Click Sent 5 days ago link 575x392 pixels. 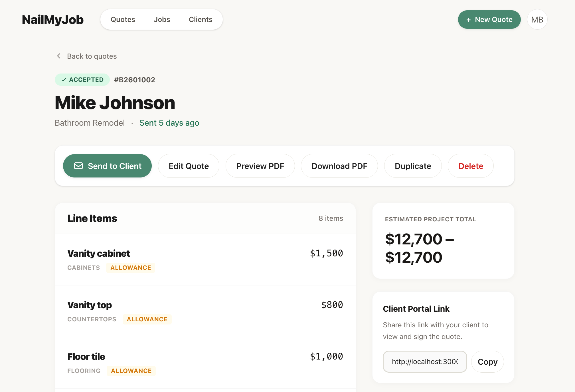click(169, 123)
